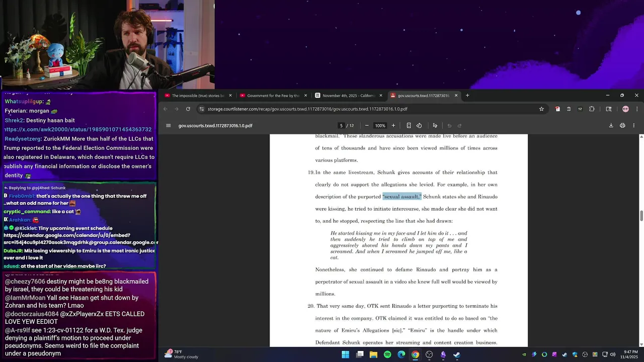Switch to 'Government for the Few' tab
This screenshot has width=644, height=362.
pyautogui.click(x=273, y=96)
